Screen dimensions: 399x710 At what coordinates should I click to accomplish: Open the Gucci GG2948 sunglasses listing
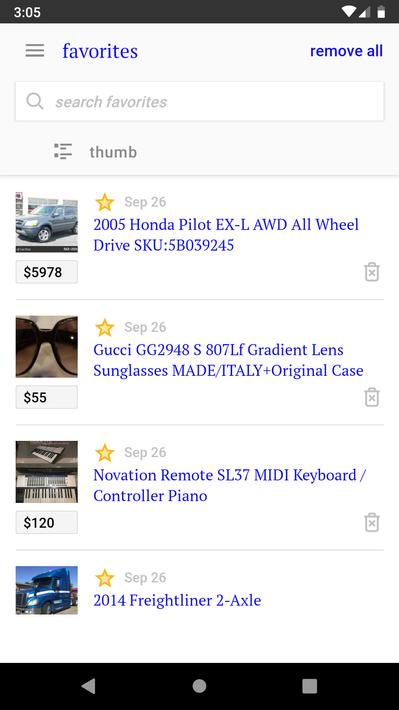point(228,360)
